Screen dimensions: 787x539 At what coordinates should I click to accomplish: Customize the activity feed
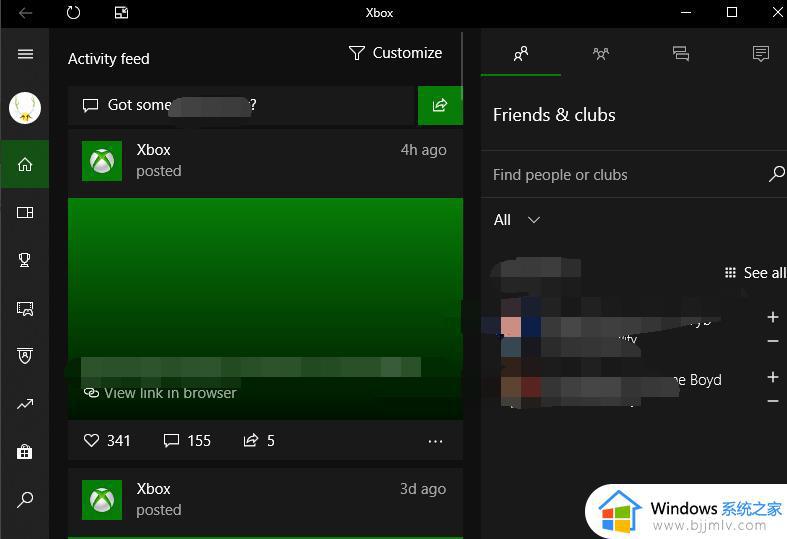pyautogui.click(x=396, y=53)
